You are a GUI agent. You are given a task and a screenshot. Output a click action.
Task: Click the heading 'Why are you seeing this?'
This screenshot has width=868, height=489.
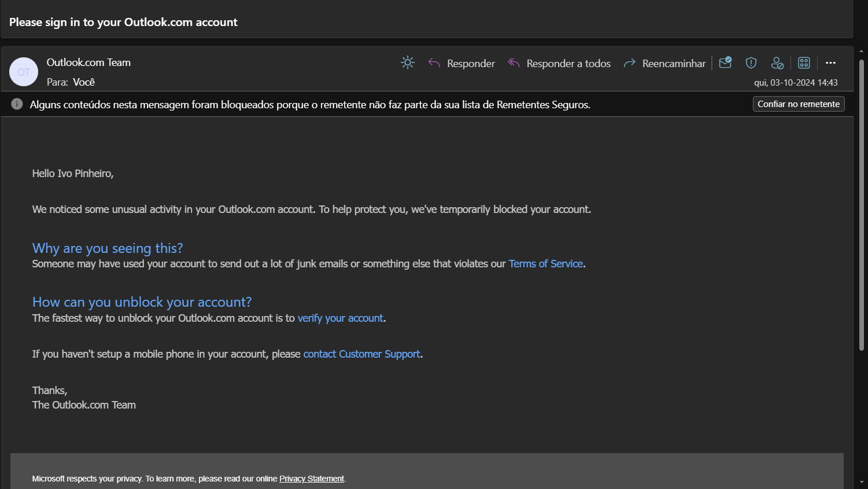point(108,248)
